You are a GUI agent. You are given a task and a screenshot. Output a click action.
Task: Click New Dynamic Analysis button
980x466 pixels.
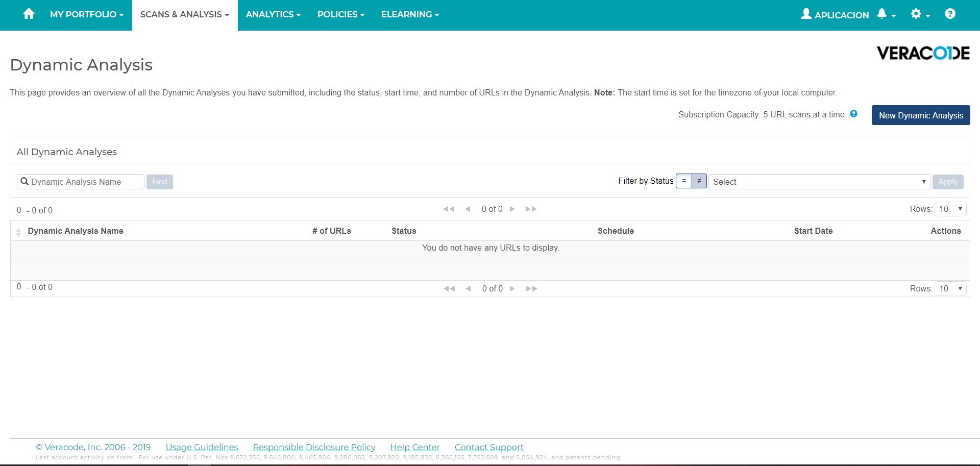click(921, 115)
